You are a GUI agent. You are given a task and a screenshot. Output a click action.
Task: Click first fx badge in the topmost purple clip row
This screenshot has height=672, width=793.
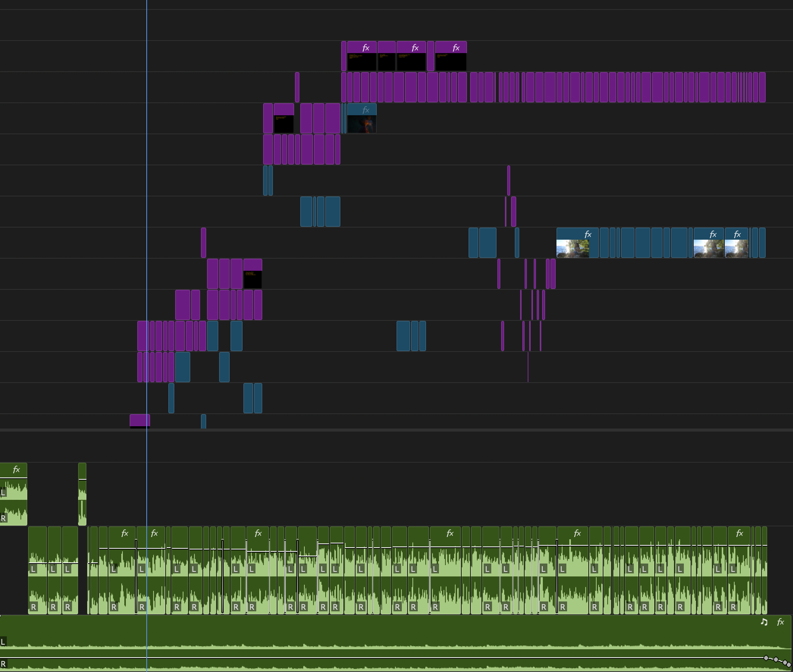coord(365,48)
